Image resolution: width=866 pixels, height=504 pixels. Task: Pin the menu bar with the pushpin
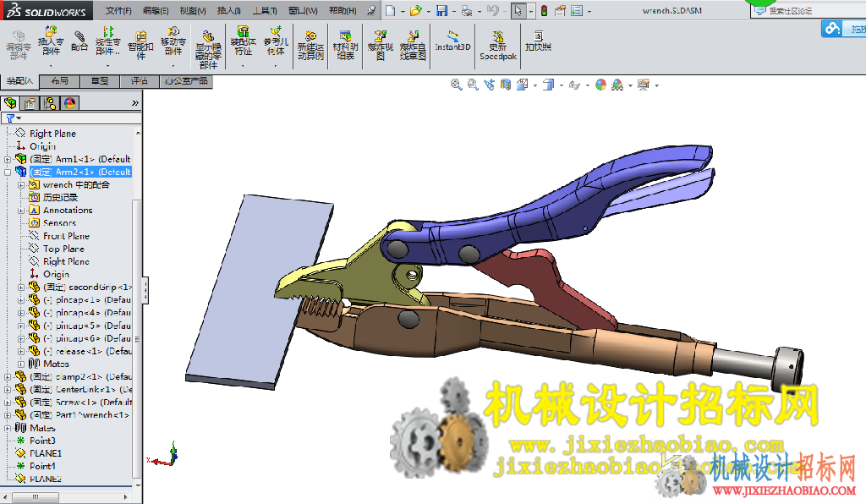click(x=372, y=10)
